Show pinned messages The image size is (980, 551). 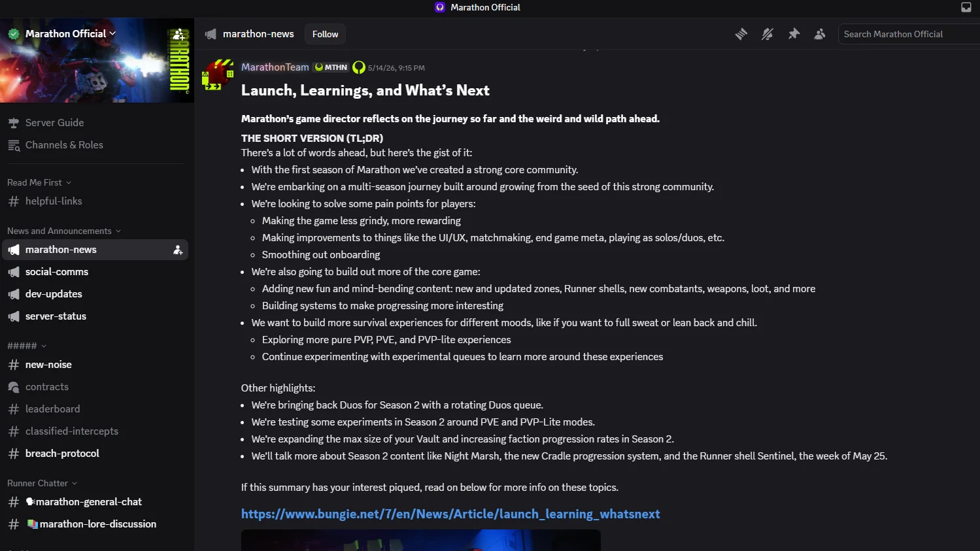point(794,34)
